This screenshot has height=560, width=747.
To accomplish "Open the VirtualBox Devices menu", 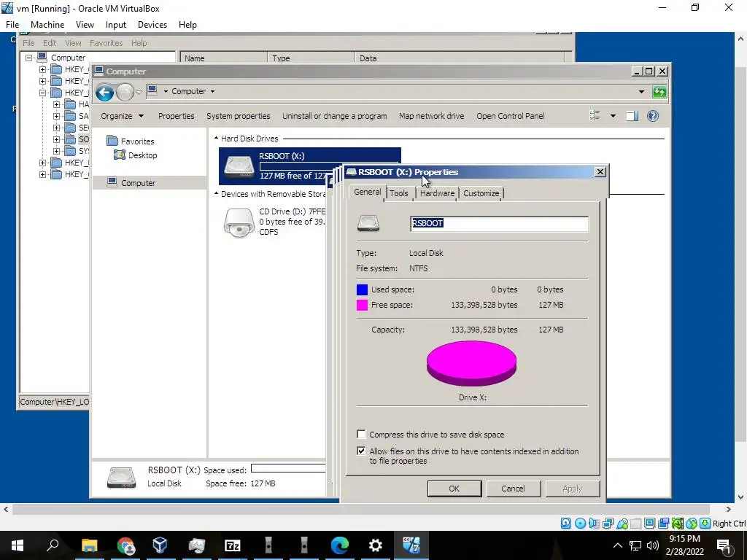I will [x=152, y=25].
